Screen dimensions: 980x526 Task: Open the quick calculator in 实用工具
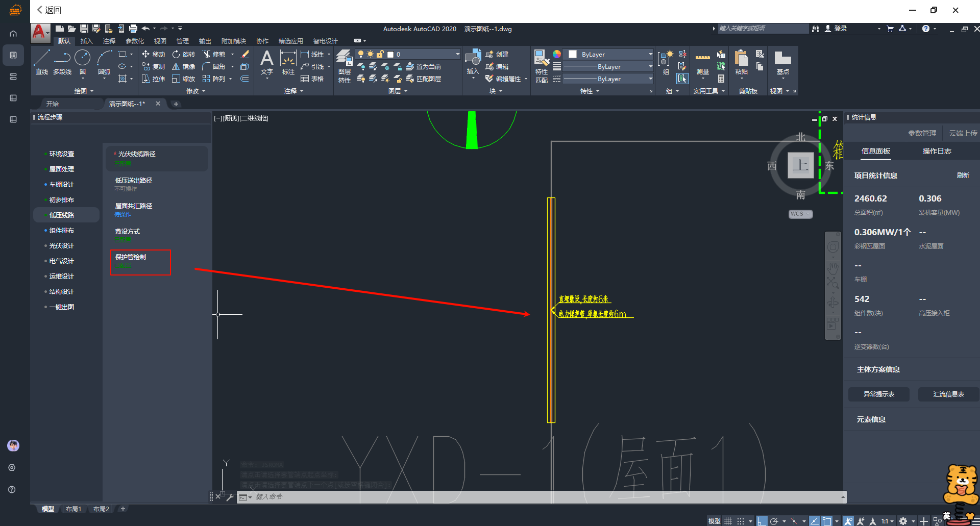[721, 79]
